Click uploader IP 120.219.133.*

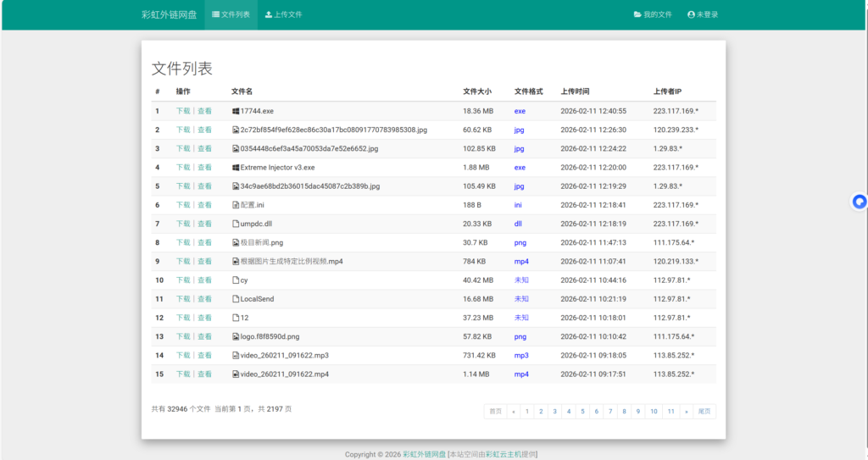click(676, 262)
